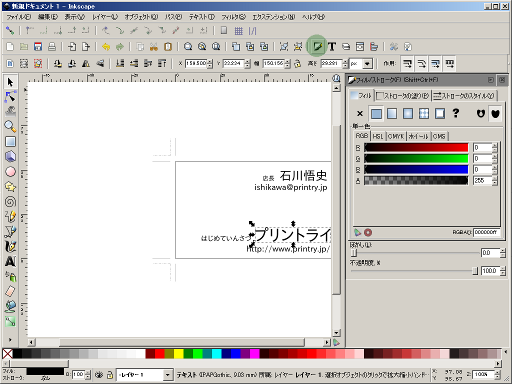
Task: Click the red R channel slider
Action: (x=416, y=147)
